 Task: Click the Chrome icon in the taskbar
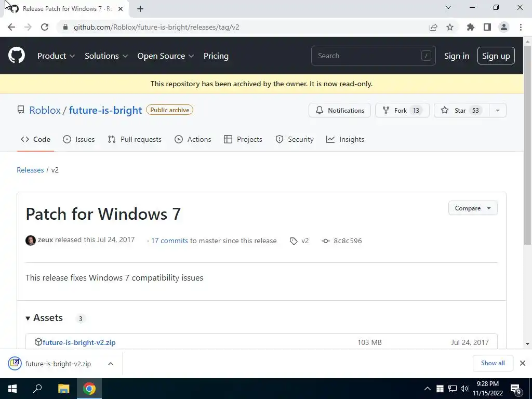(x=89, y=389)
